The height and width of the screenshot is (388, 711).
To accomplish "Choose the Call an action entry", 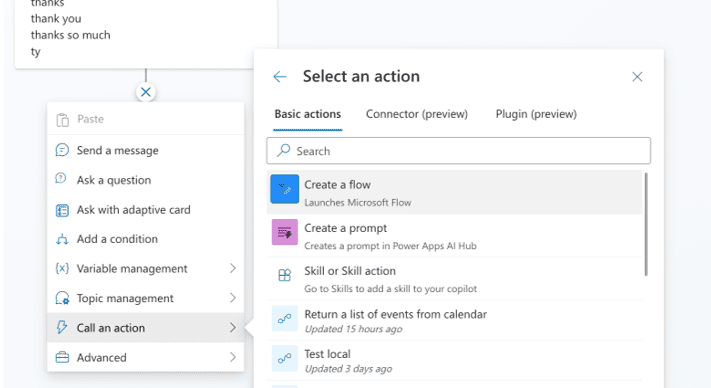I will tap(146, 327).
